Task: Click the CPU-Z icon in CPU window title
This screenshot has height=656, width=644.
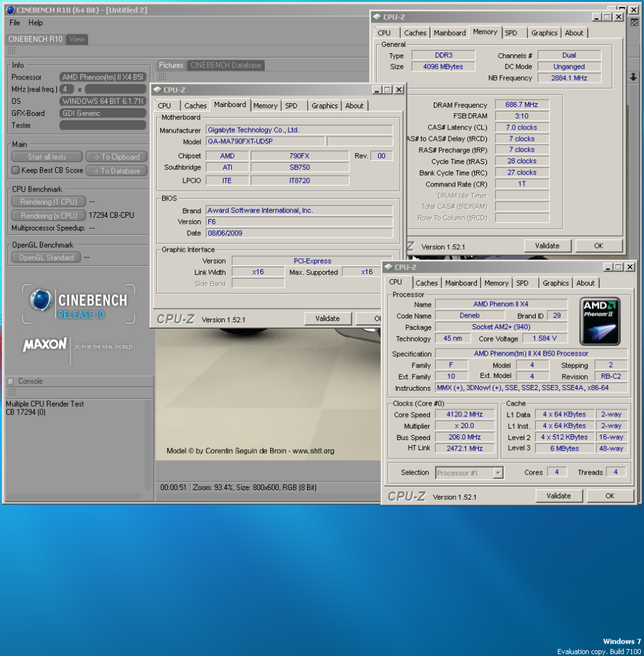Action: 389,267
